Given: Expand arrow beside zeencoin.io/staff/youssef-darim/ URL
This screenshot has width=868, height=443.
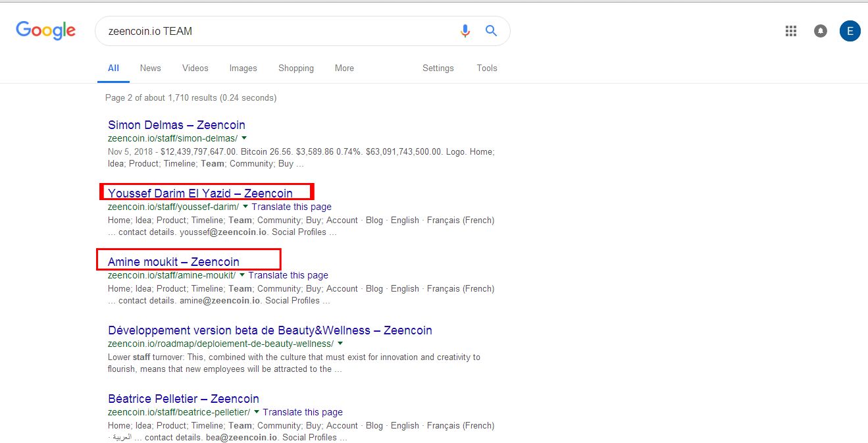Looking at the screenshot, I should (245, 207).
